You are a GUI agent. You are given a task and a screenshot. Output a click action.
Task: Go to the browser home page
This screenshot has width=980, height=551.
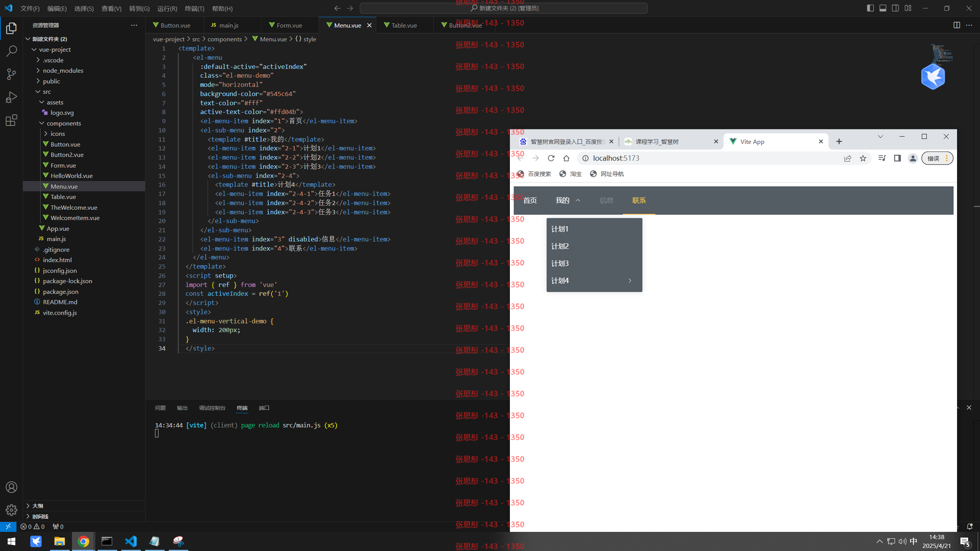tap(566, 158)
